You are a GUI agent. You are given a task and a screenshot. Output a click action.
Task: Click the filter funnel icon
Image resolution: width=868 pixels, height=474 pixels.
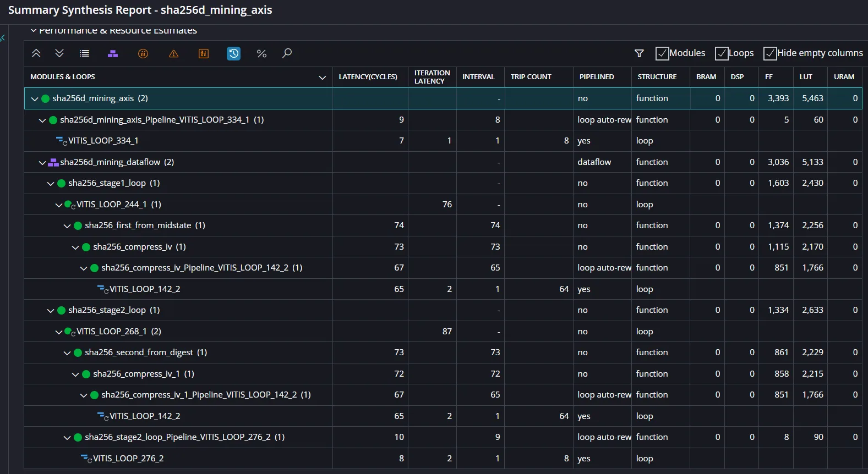pyautogui.click(x=639, y=53)
